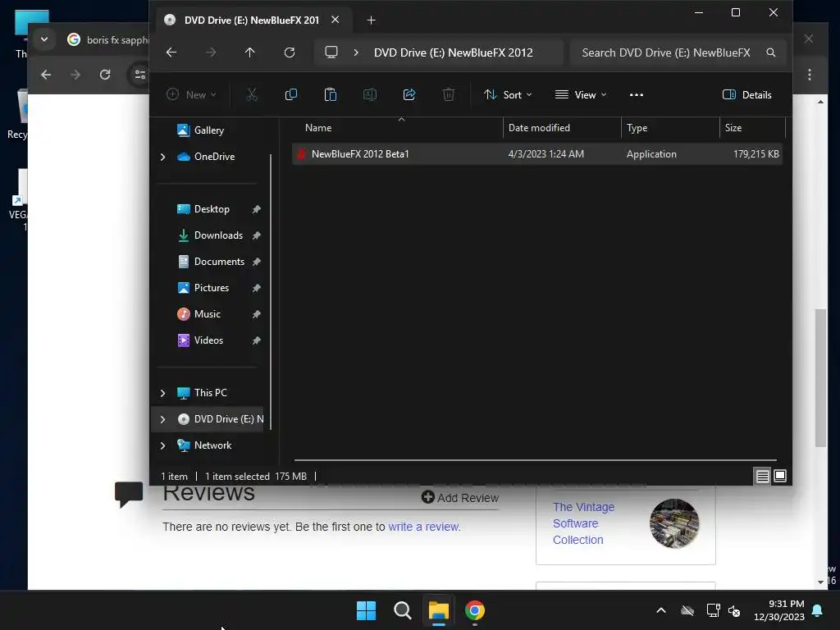
Task: Click DVD Drive (E:) NewBlueFX 2012 breadcrumb
Action: 453,52
